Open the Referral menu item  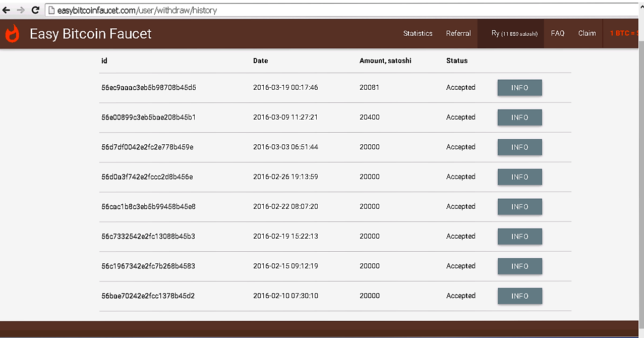coord(458,33)
